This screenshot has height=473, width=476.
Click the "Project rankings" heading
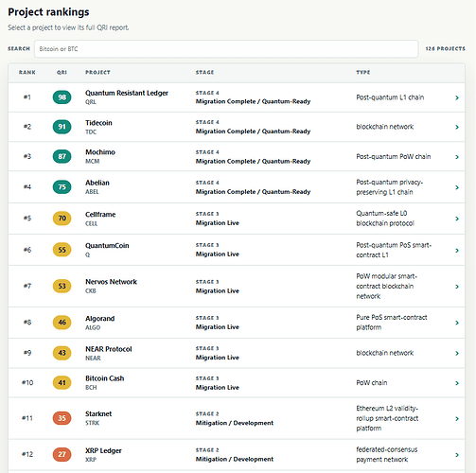click(x=48, y=12)
